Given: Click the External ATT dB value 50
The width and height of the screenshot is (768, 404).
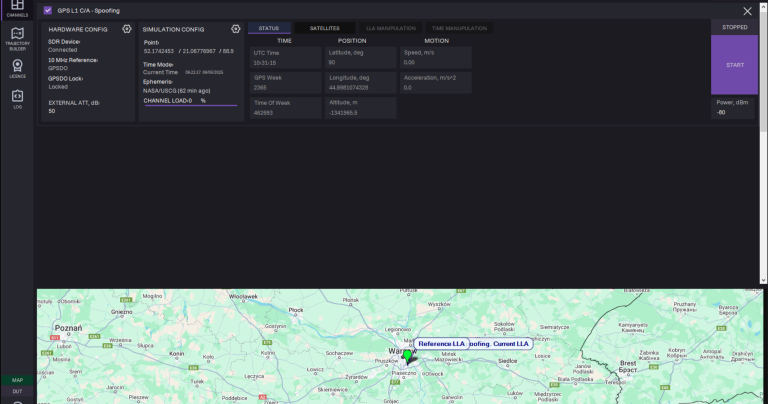Looking at the screenshot, I should 52,111.
